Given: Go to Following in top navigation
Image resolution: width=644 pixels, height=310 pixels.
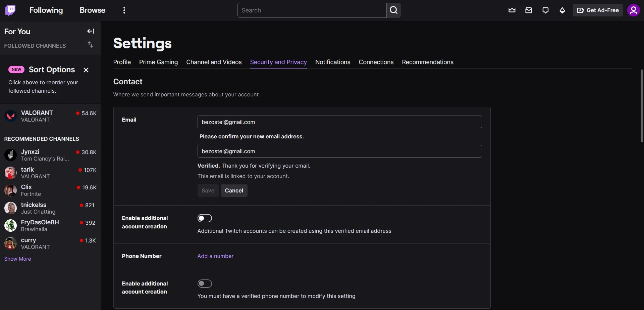Looking at the screenshot, I should pos(46,10).
